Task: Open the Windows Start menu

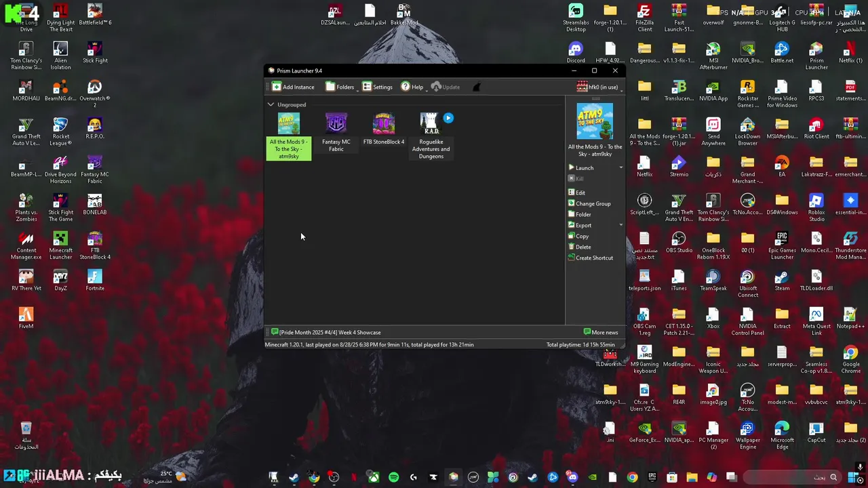Action: pos(852,477)
